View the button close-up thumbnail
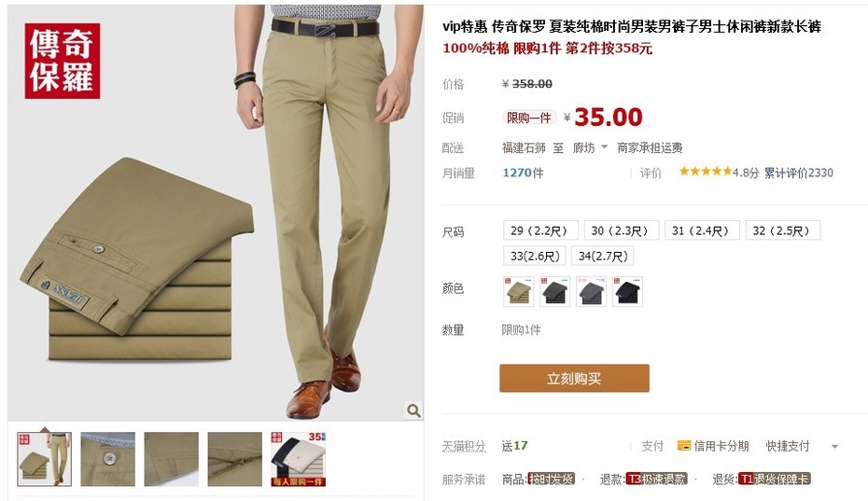The image size is (868, 501). click(x=108, y=459)
